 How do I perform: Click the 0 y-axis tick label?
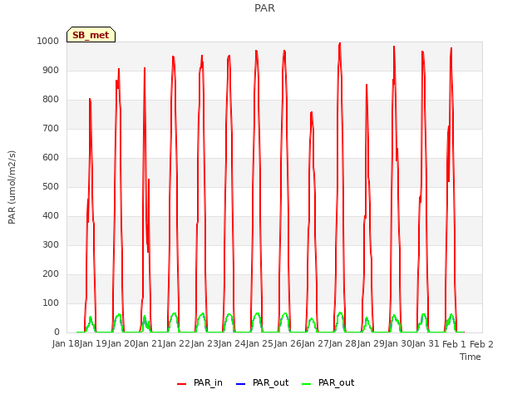point(57,332)
